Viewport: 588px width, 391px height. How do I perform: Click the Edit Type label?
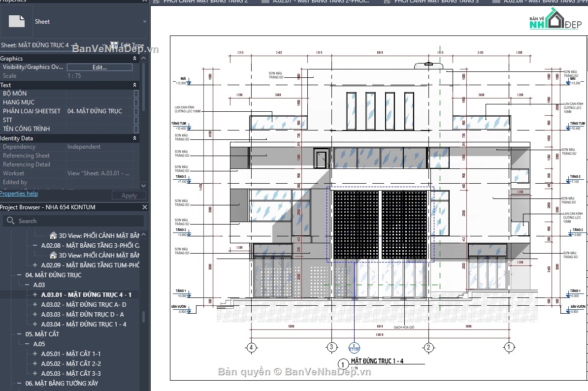coord(132,45)
